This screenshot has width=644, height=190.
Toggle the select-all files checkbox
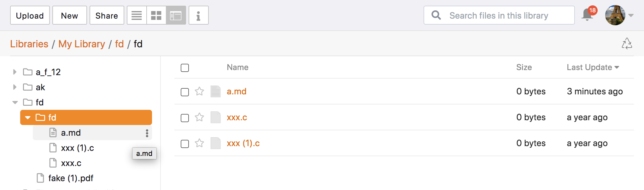[185, 68]
